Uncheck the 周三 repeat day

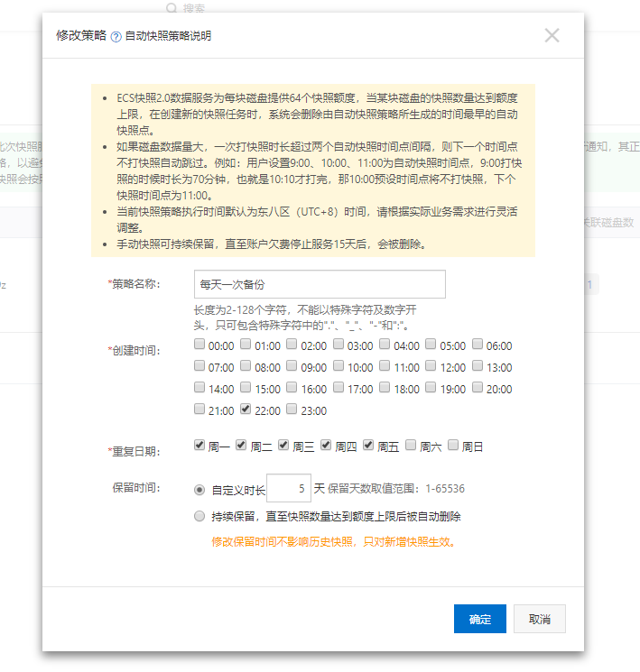(283, 445)
